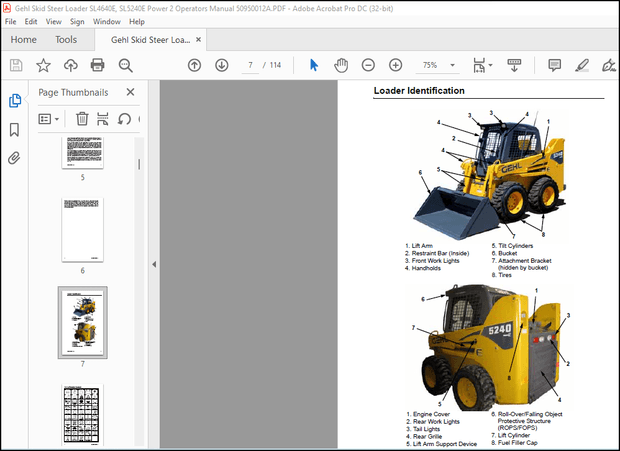Click the '3. Front Work Lights' legend text
This screenshot has width=620, height=451.
[x=432, y=260]
